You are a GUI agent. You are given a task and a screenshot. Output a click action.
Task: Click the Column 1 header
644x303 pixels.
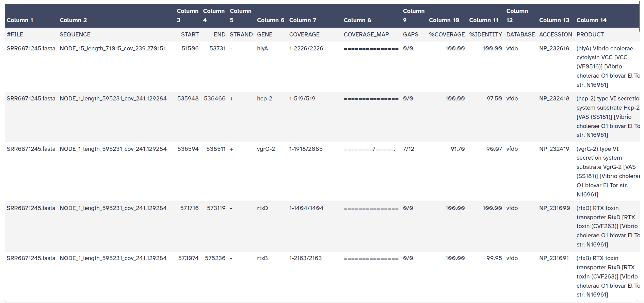point(20,20)
